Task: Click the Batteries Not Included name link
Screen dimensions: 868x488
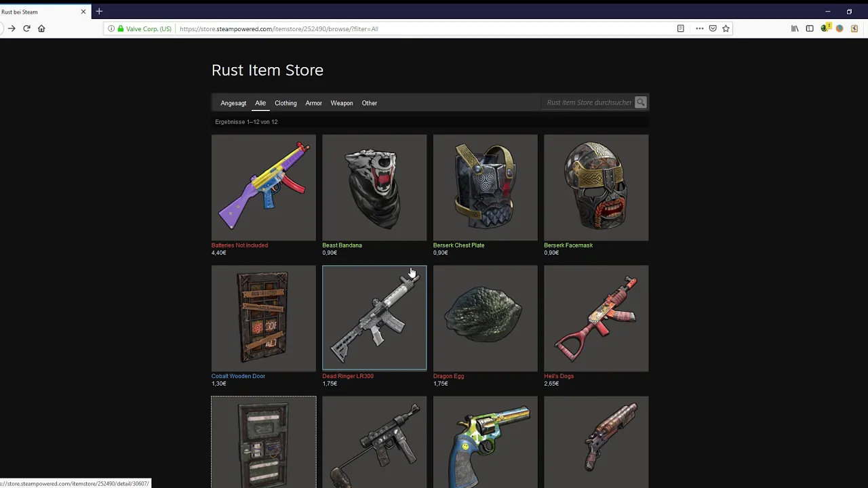Action: pyautogui.click(x=239, y=245)
